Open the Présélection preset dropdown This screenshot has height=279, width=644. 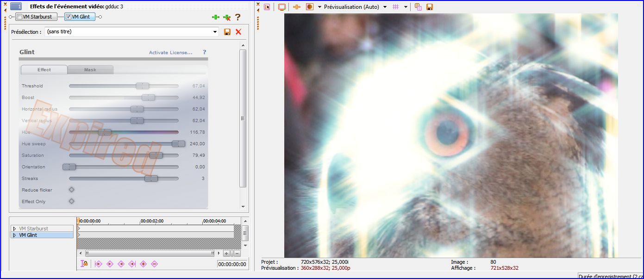pos(215,32)
